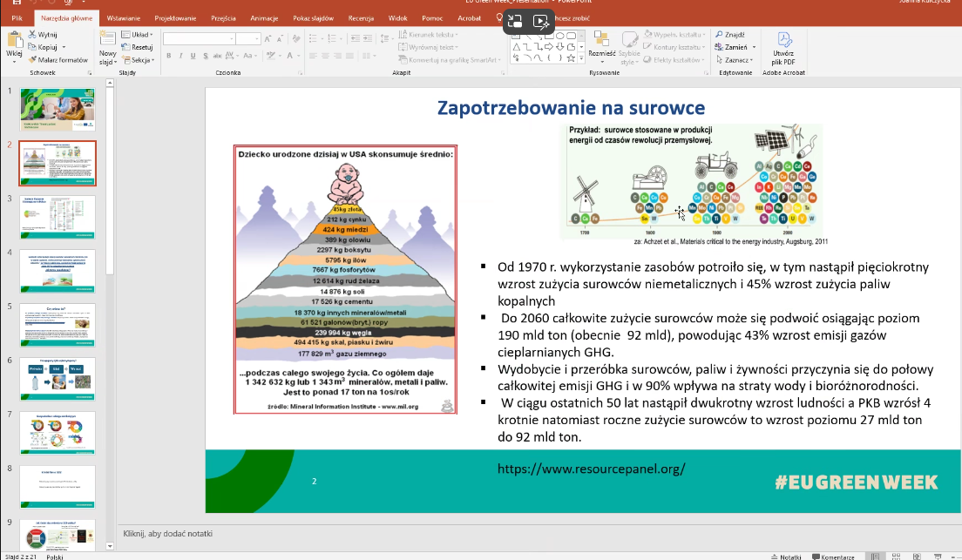Screen dimensions: 962x560
Task: Cut selection with the Wytnij scissors
Action: (x=43, y=34)
